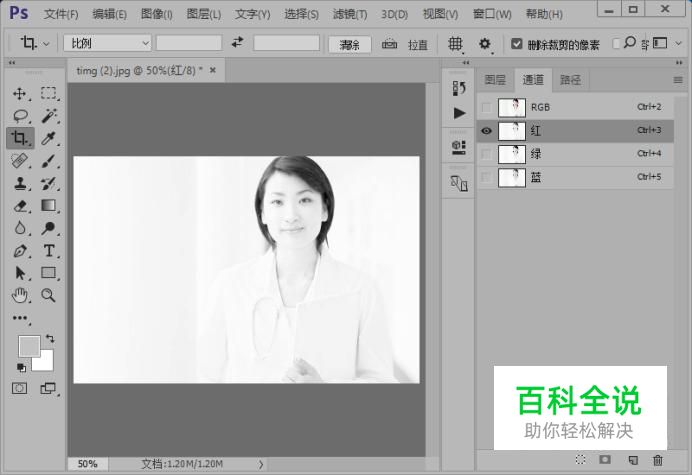Collapse the right panel group arrows
The height and width of the screenshot is (475, 692).
679,63
